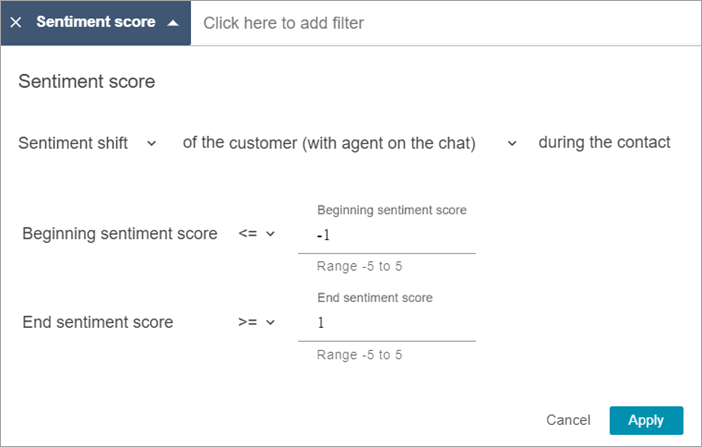
Task: Click the chevron next to the >= operator
Action: point(270,322)
